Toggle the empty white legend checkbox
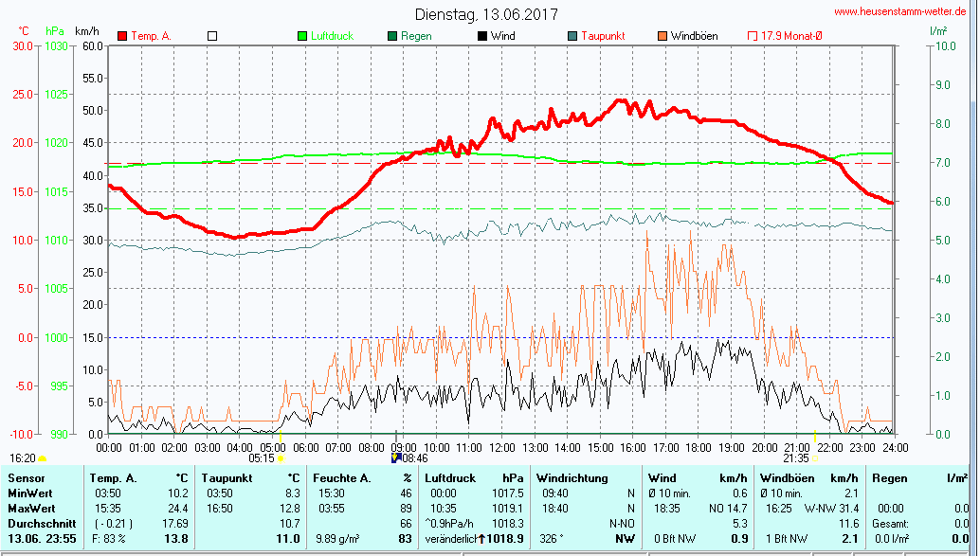Viewport: 980px width, 556px height. pos(212,36)
